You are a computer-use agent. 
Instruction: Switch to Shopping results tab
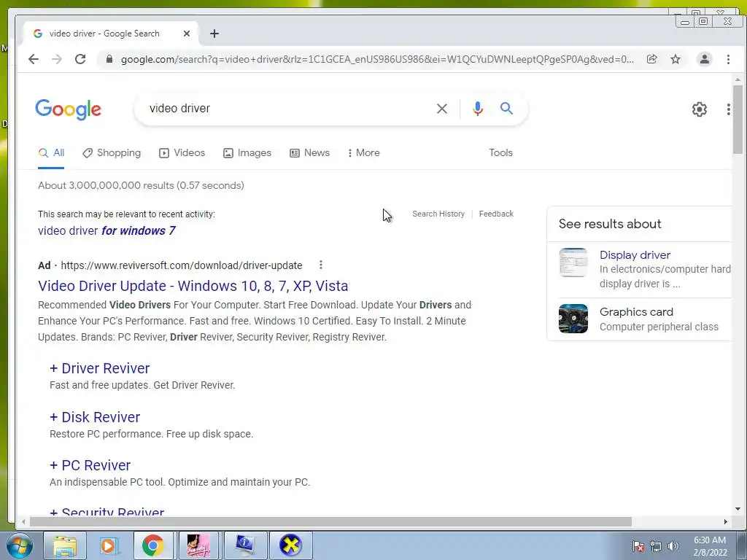[x=112, y=153]
